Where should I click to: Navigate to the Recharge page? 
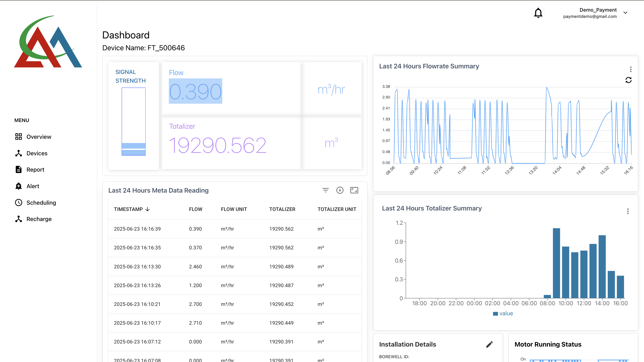[x=39, y=219]
